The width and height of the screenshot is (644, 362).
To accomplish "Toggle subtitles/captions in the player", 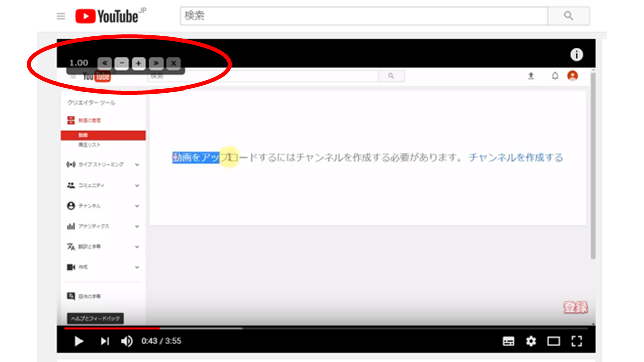I will click(509, 341).
